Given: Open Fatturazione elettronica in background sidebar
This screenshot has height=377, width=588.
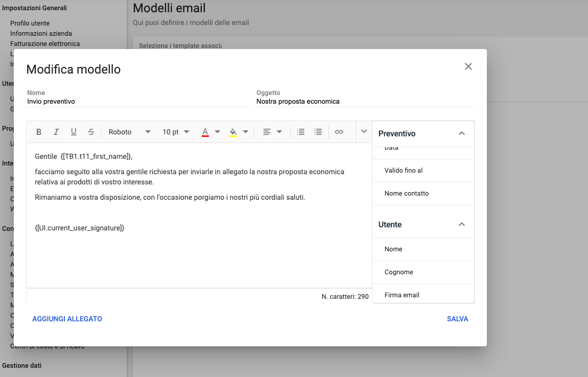Looking at the screenshot, I should 45,43.
